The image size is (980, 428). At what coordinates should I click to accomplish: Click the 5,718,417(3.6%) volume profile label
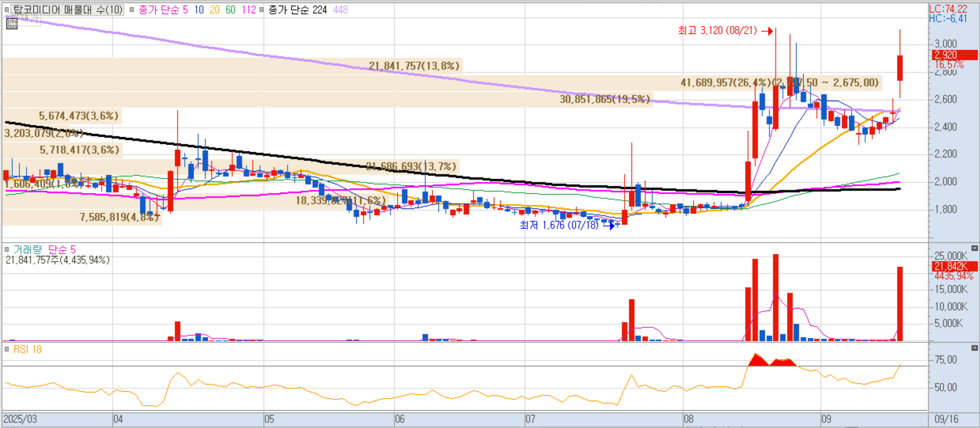click(x=80, y=150)
